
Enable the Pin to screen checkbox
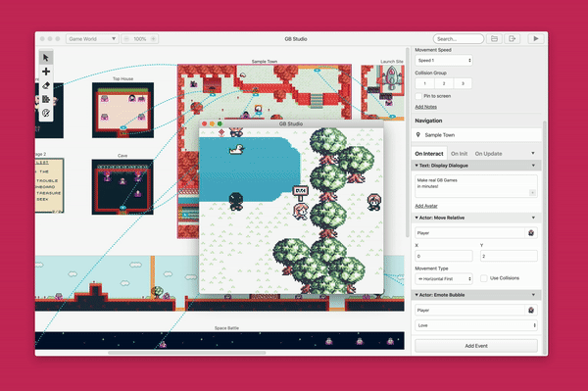(x=418, y=96)
